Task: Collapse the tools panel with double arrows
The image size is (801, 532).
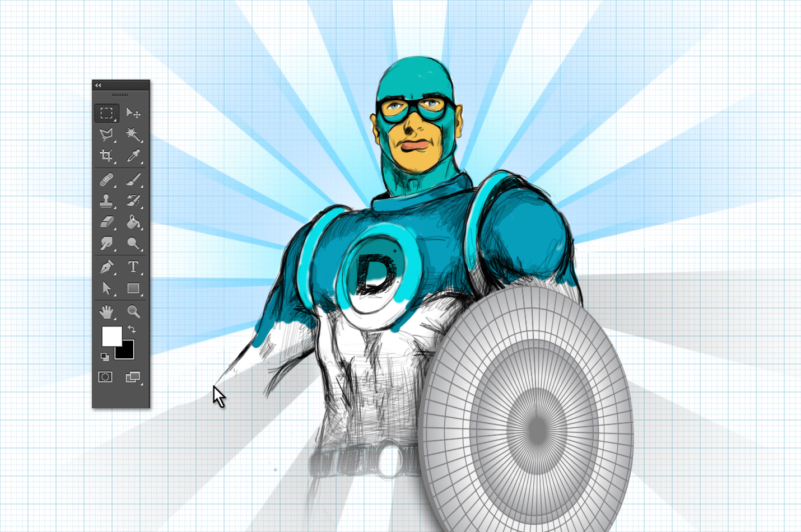Action: pos(98,85)
